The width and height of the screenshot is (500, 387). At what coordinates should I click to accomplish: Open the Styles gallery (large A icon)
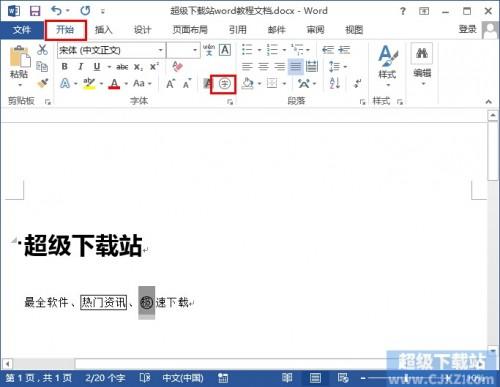(388, 56)
